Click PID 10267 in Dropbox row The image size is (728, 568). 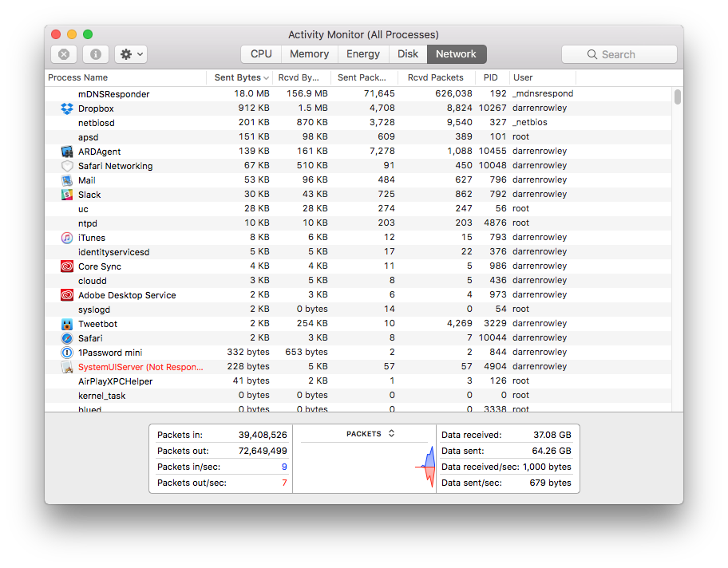(493, 108)
